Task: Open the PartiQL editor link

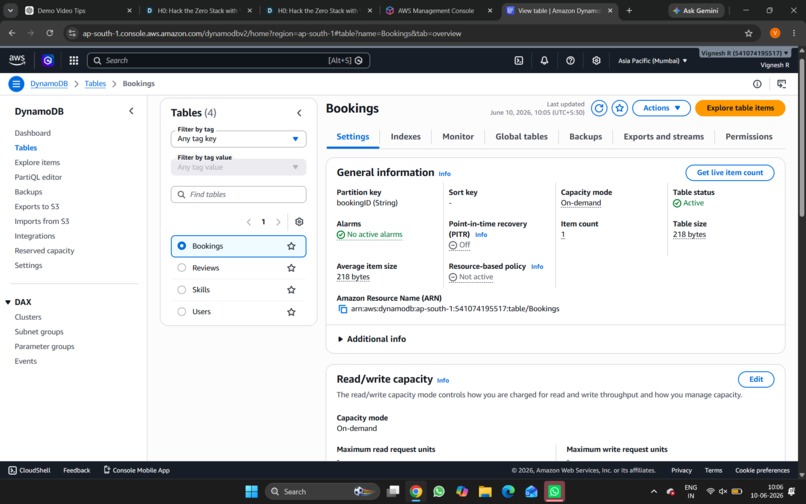Action: (38, 177)
